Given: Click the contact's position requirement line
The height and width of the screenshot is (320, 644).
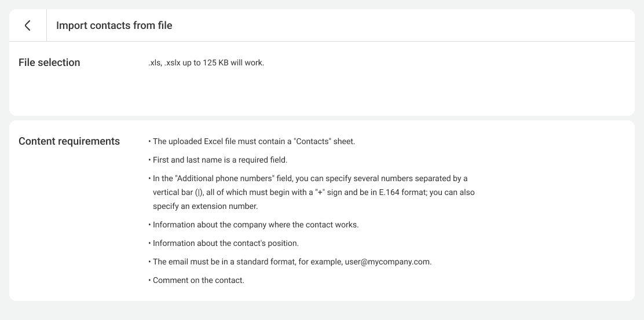Looking at the screenshot, I should tap(226, 243).
